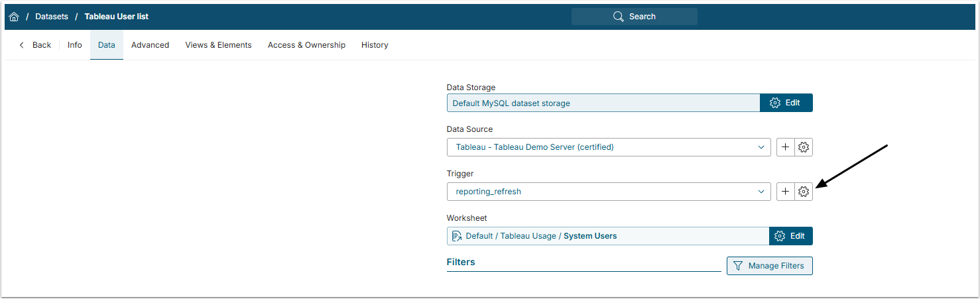The width and height of the screenshot is (980, 299).
Task: Select the History tab
Action: 375,45
